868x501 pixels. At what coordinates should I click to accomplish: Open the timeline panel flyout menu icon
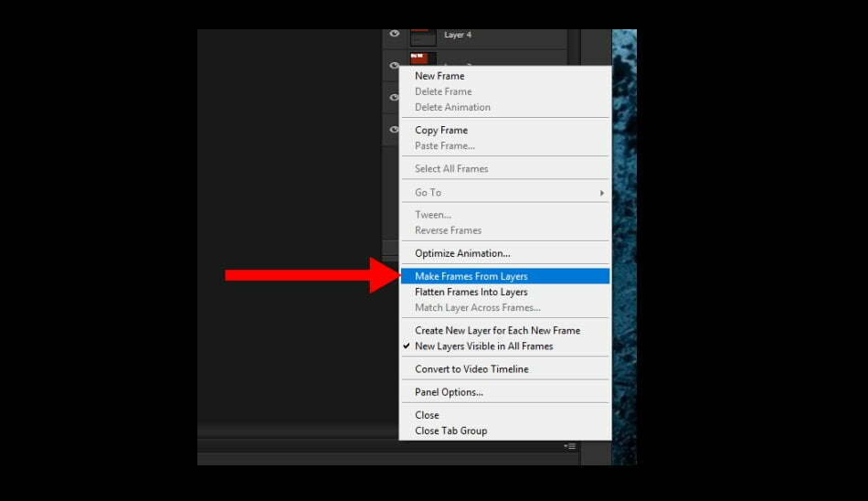[x=569, y=446]
